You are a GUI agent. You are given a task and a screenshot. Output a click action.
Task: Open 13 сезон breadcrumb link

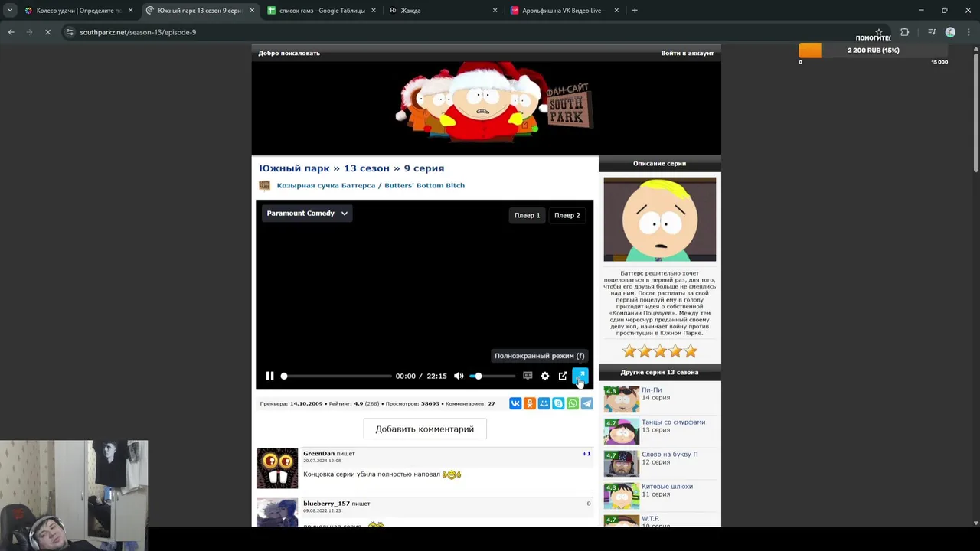tap(367, 168)
